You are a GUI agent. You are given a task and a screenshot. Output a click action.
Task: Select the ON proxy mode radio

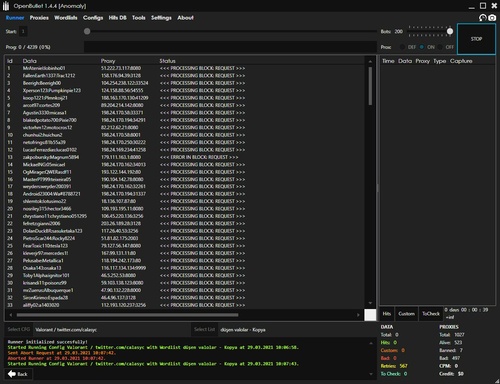tap(422, 47)
